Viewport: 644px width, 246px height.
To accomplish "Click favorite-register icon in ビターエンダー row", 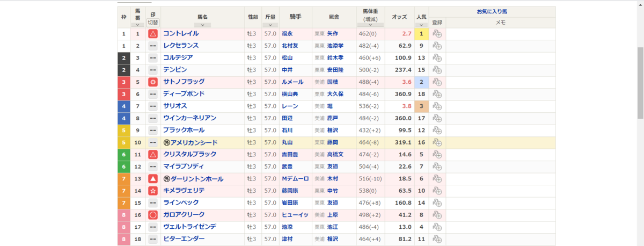I will (x=437, y=240).
